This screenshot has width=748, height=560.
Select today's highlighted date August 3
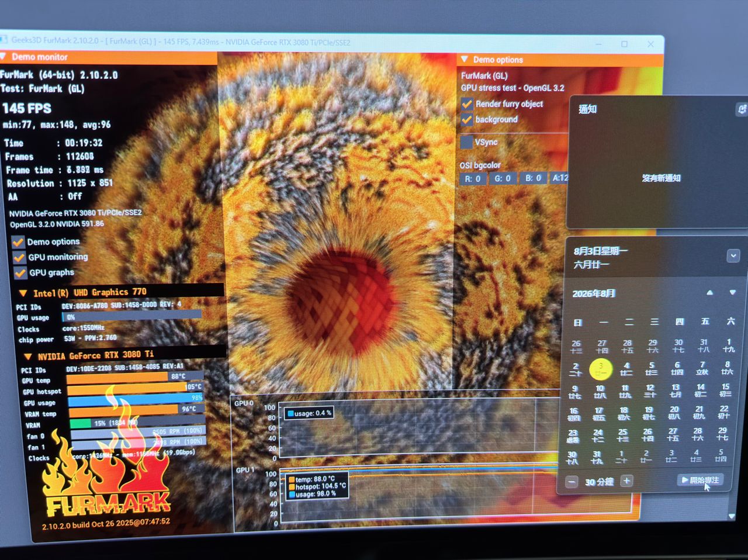[x=601, y=369]
